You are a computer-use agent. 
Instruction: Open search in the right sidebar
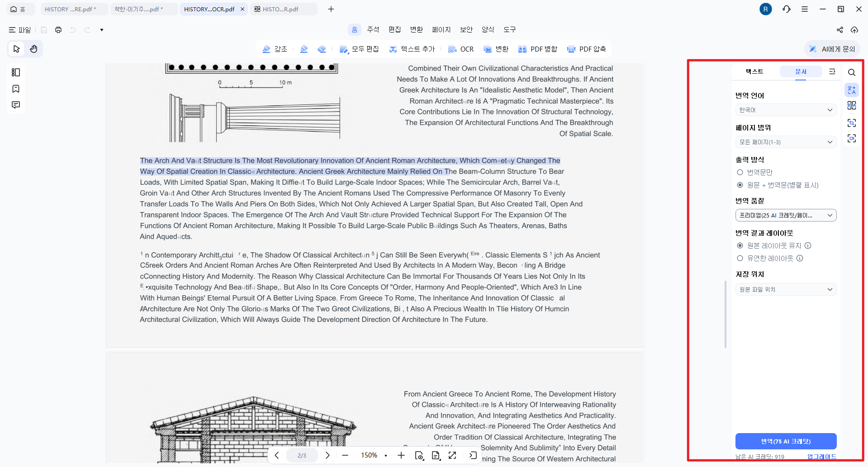pos(852,72)
